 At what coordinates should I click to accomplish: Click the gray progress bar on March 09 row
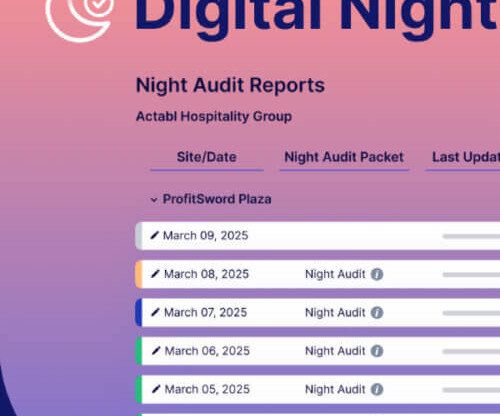[471, 236]
